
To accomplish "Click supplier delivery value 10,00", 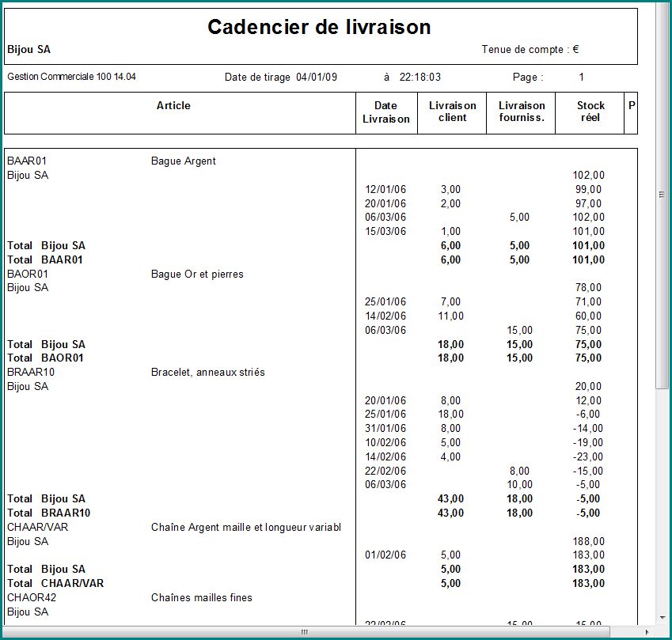I will coord(519,485).
